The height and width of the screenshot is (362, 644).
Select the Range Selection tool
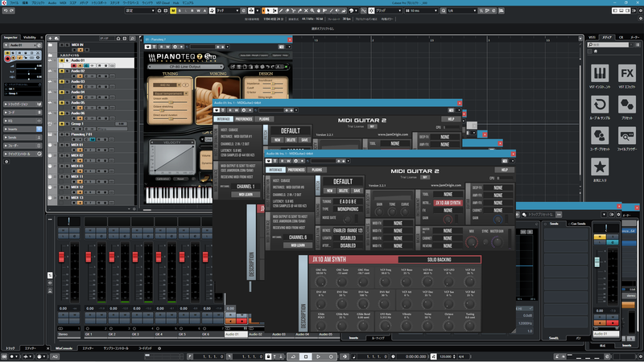(x=275, y=10)
